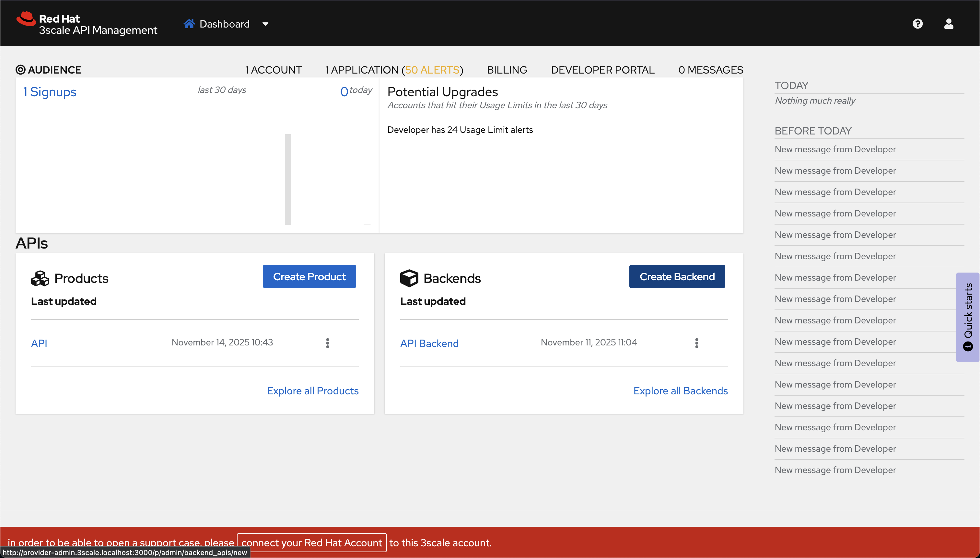980x558 pixels.
Task: Click the Red Hat logo icon
Action: [x=26, y=18]
